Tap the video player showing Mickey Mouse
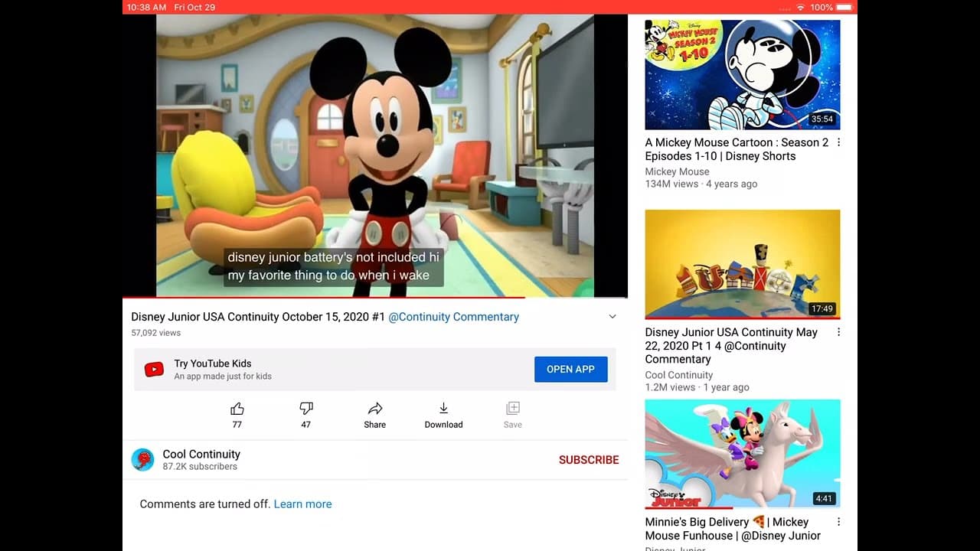The height and width of the screenshot is (551, 980). [375, 155]
